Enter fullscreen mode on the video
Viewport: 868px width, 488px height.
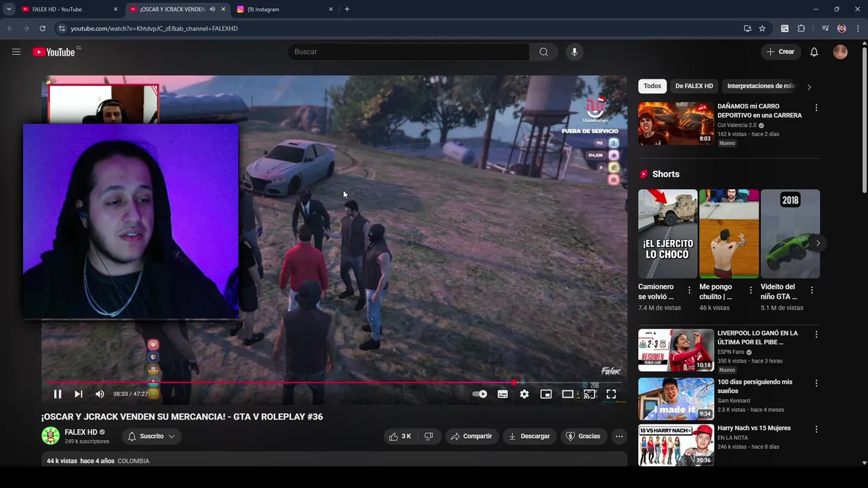tap(611, 394)
